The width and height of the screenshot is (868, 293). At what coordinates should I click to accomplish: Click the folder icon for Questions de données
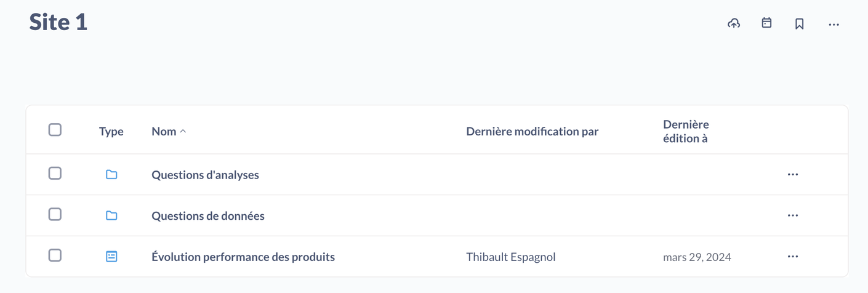(x=111, y=215)
